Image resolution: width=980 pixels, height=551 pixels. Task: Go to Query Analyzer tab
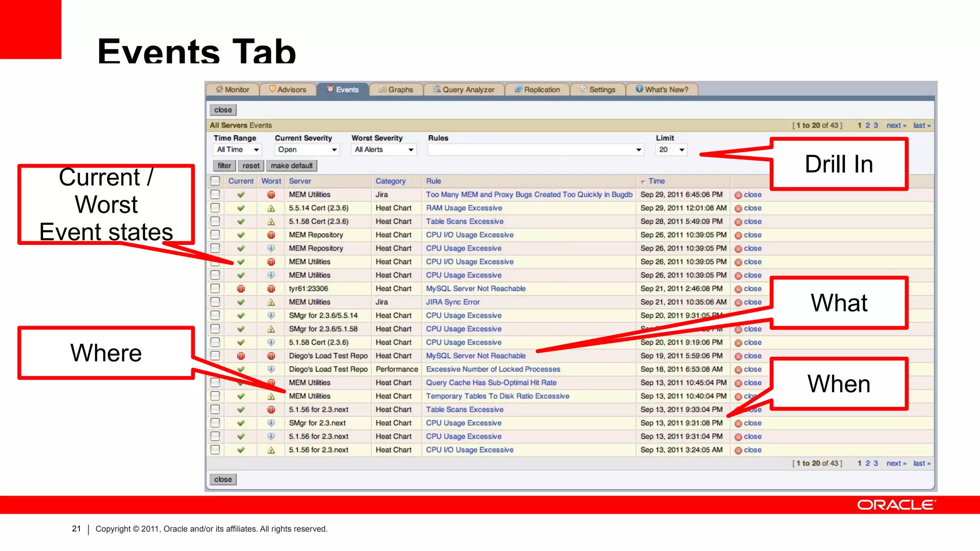coord(464,89)
